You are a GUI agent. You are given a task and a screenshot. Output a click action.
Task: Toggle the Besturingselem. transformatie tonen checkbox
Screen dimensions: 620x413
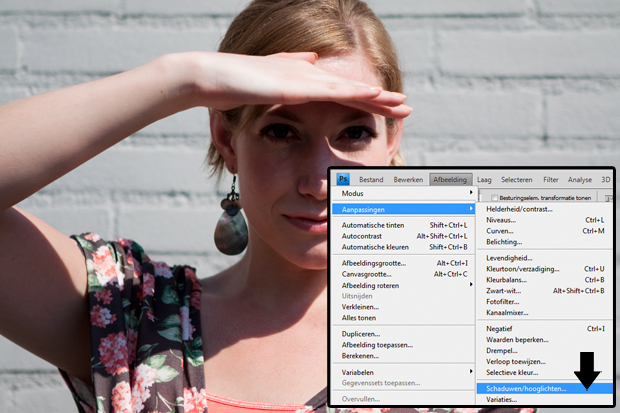coord(494,198)
